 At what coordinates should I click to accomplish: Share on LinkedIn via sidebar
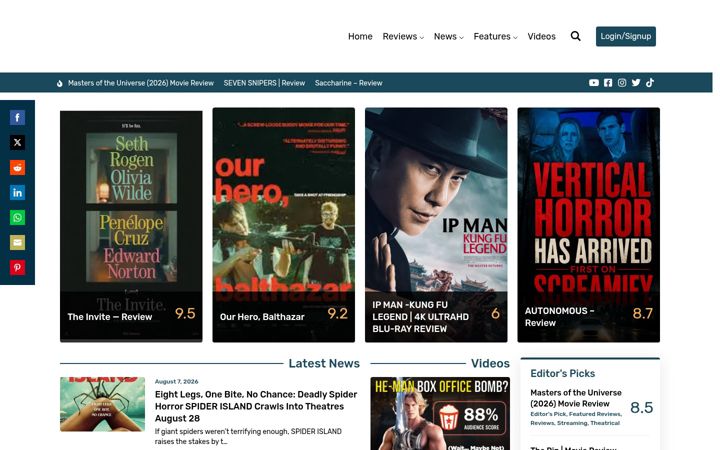coord(17,192)
